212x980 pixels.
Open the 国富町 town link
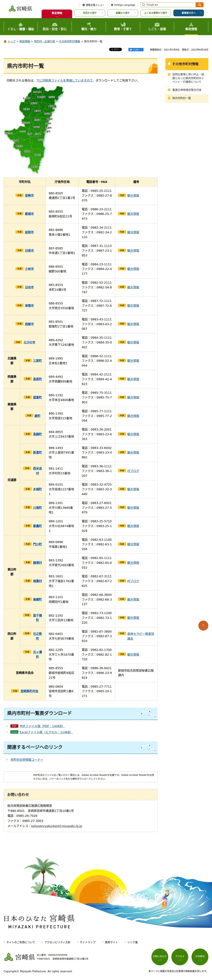point(37,398)
